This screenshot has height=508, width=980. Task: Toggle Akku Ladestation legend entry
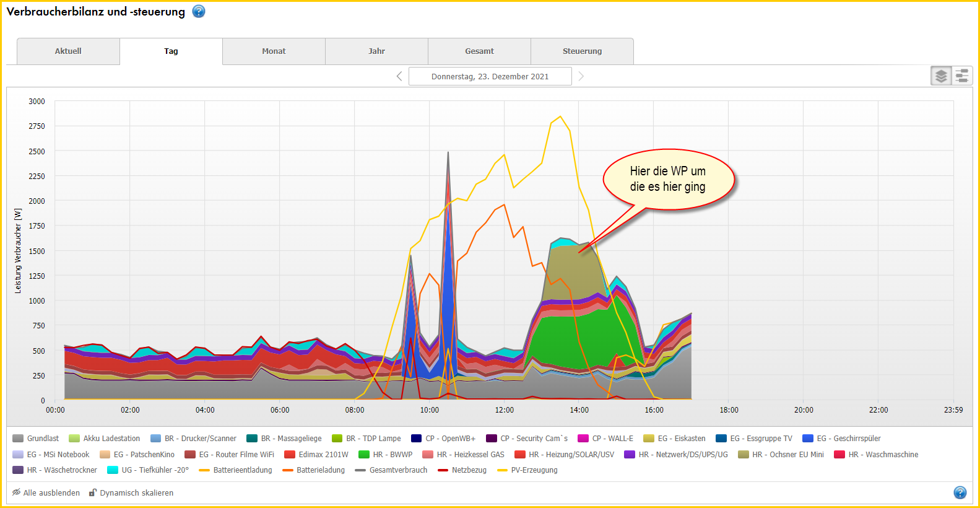[105, 439]
